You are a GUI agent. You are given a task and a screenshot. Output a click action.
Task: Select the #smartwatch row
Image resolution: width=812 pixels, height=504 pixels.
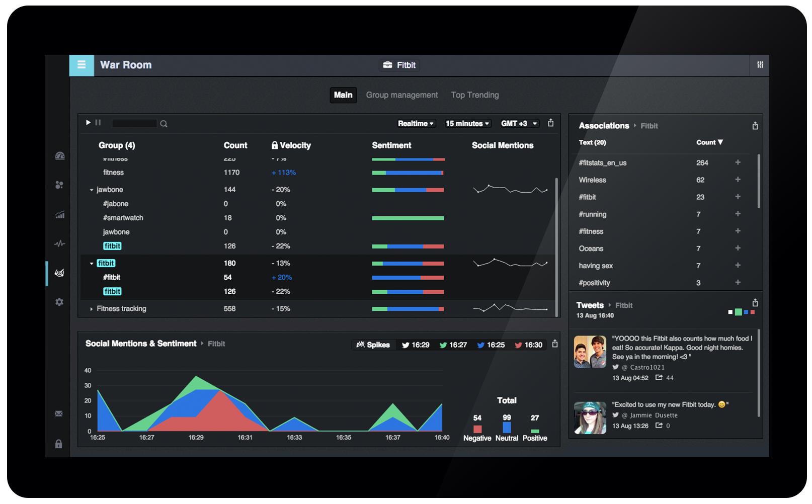coord(318,218)
